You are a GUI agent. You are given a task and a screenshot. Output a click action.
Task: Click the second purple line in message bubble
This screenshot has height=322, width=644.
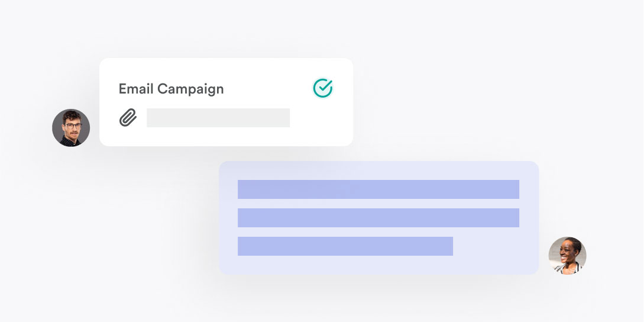point(378,218)
